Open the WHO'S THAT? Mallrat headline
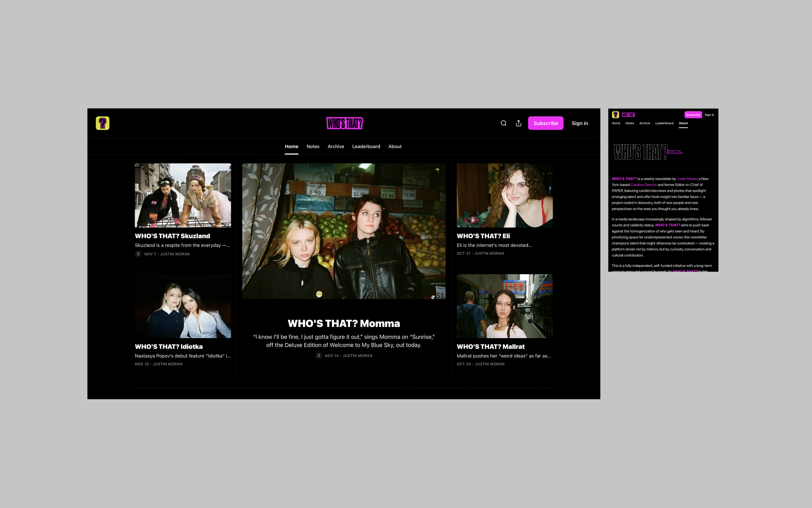 [x=491, y=346]
